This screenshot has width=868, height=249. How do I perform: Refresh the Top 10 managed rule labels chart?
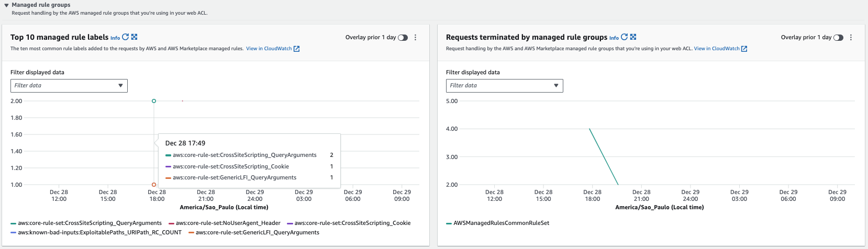(x=126, y=37)
